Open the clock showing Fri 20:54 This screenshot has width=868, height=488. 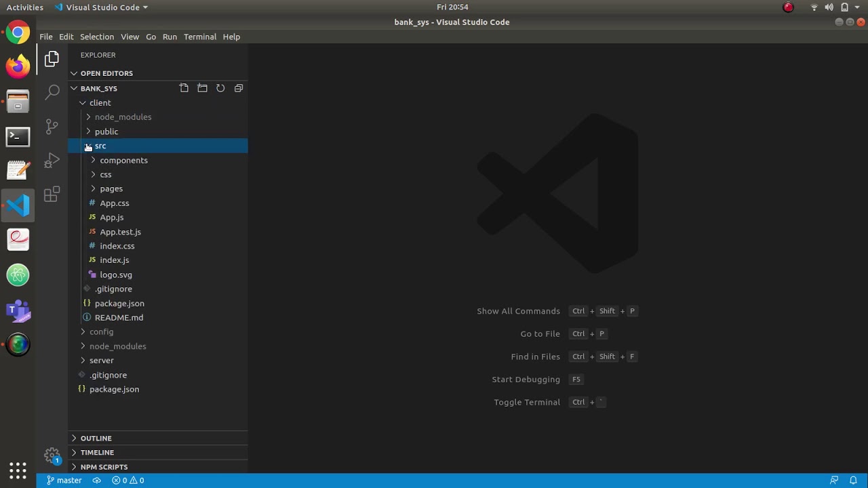pos(452,7)
